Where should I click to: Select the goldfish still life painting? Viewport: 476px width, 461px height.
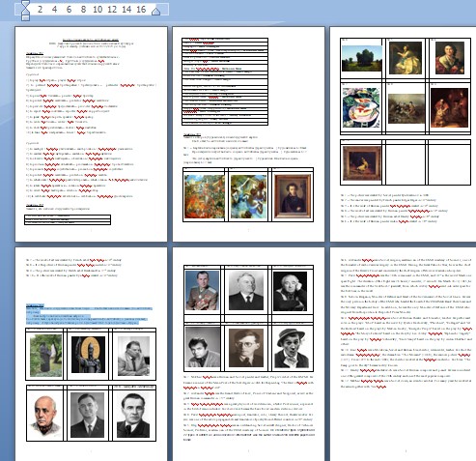(361, 107)
